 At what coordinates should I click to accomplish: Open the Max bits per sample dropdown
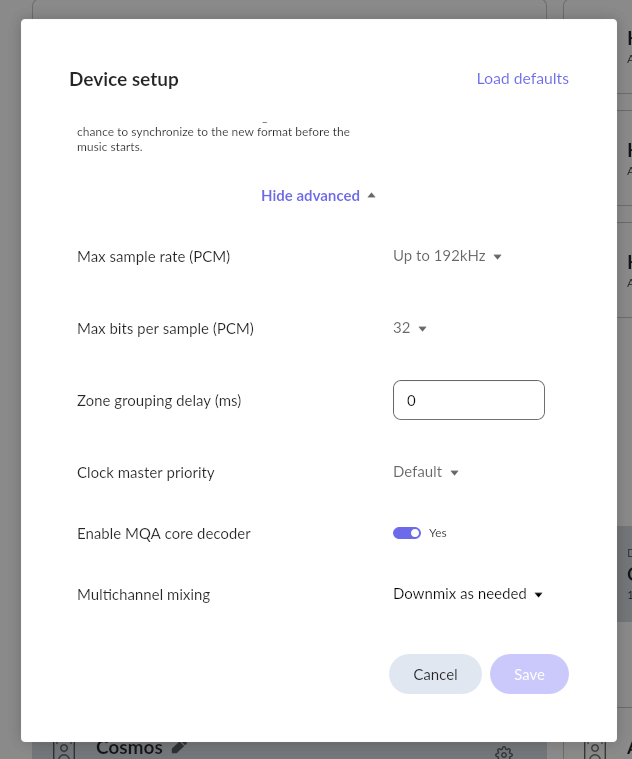[409, 328]
